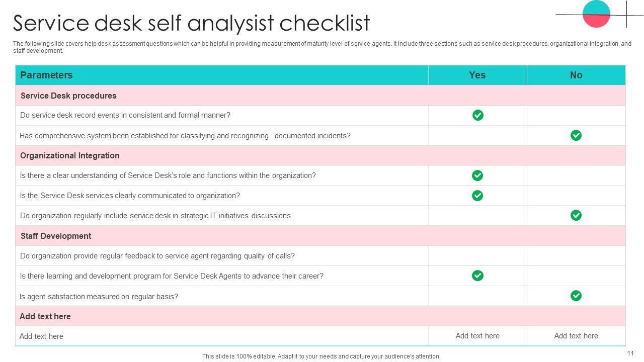Click No checkmark for strategic IT initiatives
The height and width of the screenshot is (362, 644).
coord(576,215)
